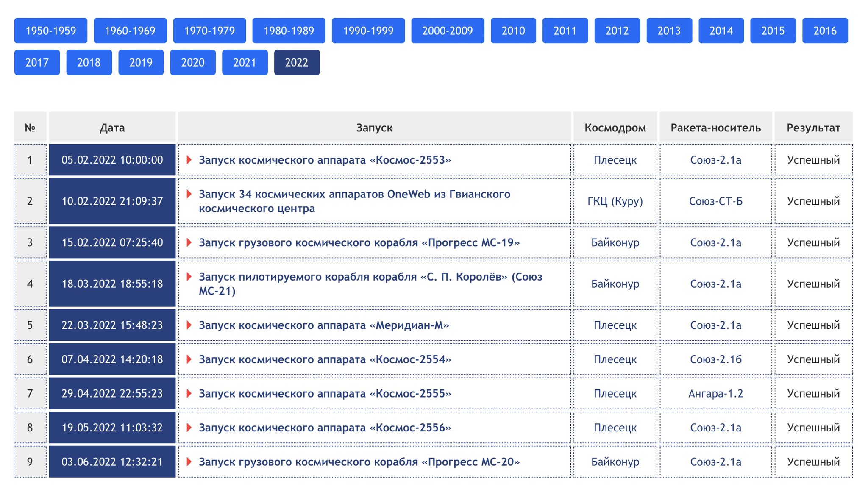Image resolution: width=868 pixels, height=495 pixels.
Task: Click the red triangle beside Меридиан-М launch
Action: (x=189, y=325)
